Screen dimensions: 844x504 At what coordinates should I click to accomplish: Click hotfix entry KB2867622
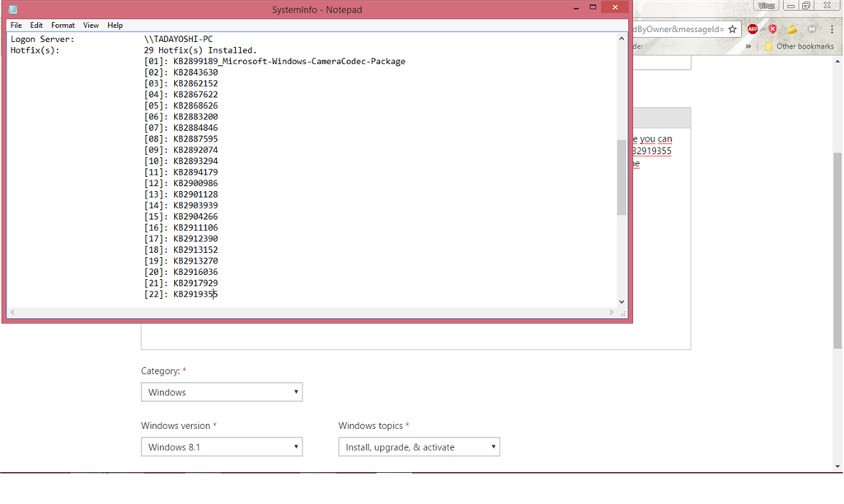(195, 95)
